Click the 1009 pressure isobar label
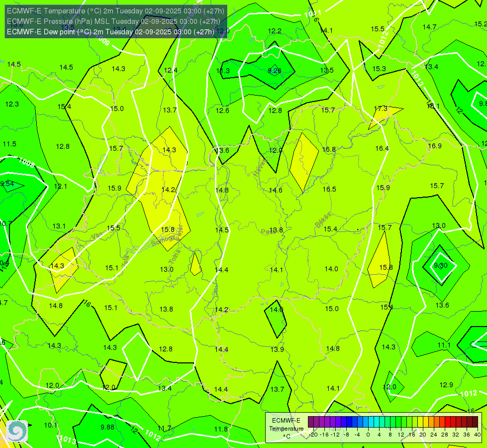The height and width of the screenshot is (448, 487). [x=102, y=40]
